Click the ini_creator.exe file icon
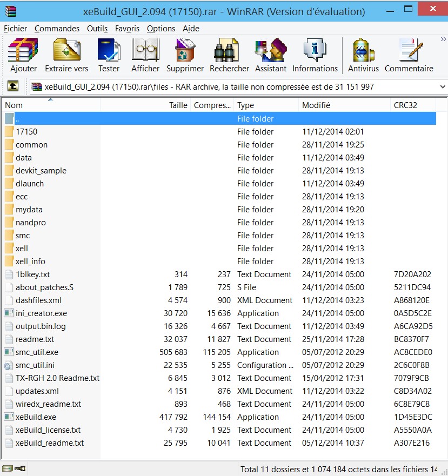 pos(9,313)
